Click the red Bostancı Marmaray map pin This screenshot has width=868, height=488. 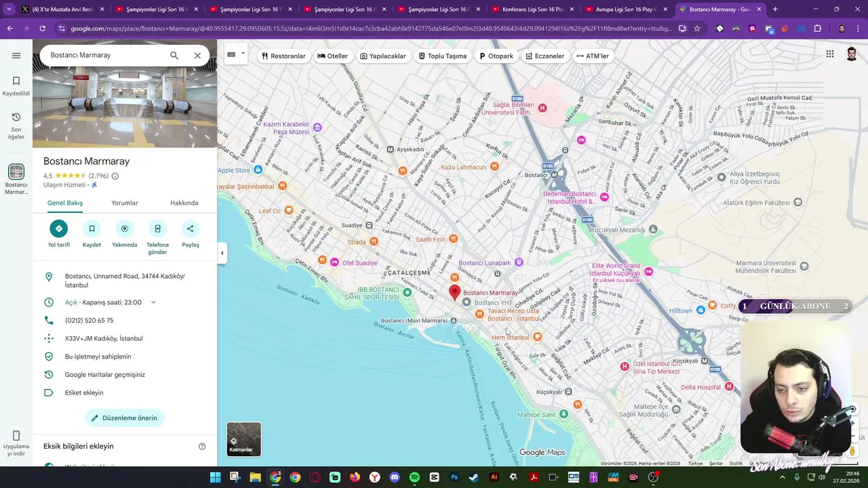click(x=455, y=292)
